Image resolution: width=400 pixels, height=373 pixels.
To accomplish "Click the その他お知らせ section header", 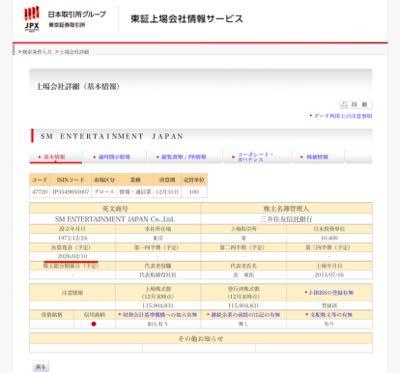I will 201,339.
